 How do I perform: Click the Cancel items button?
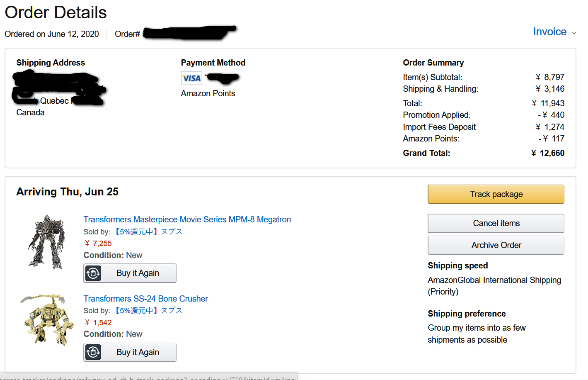(x=496, y=223)
